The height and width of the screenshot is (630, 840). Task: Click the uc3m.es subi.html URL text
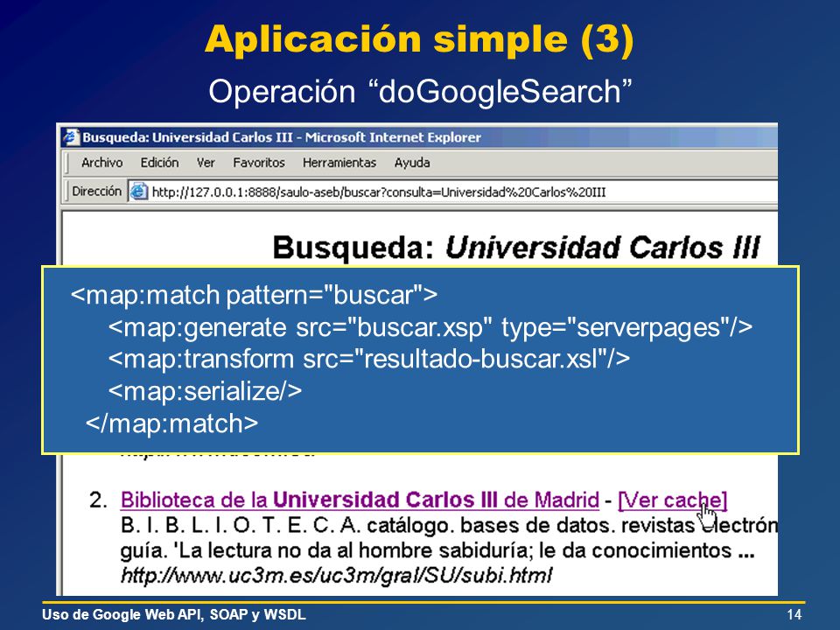[336, 576]
